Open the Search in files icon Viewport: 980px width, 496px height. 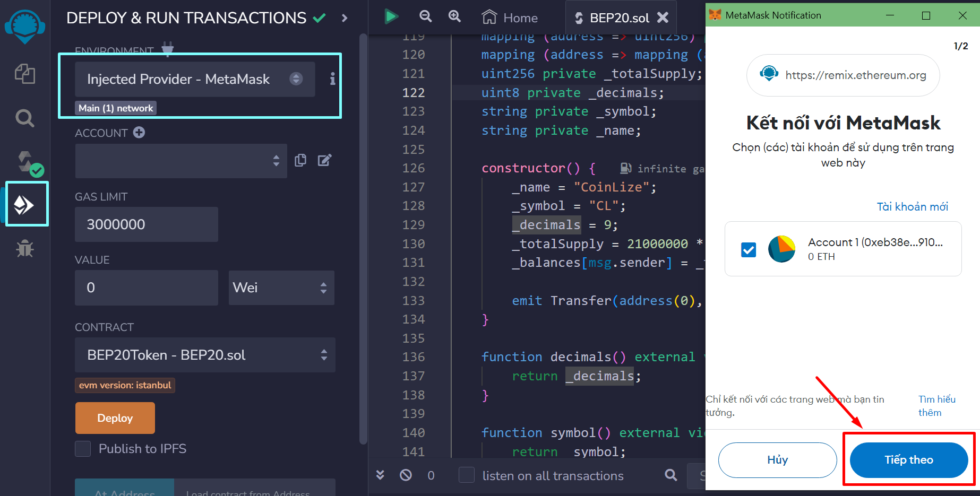click(x=24, y=117)
